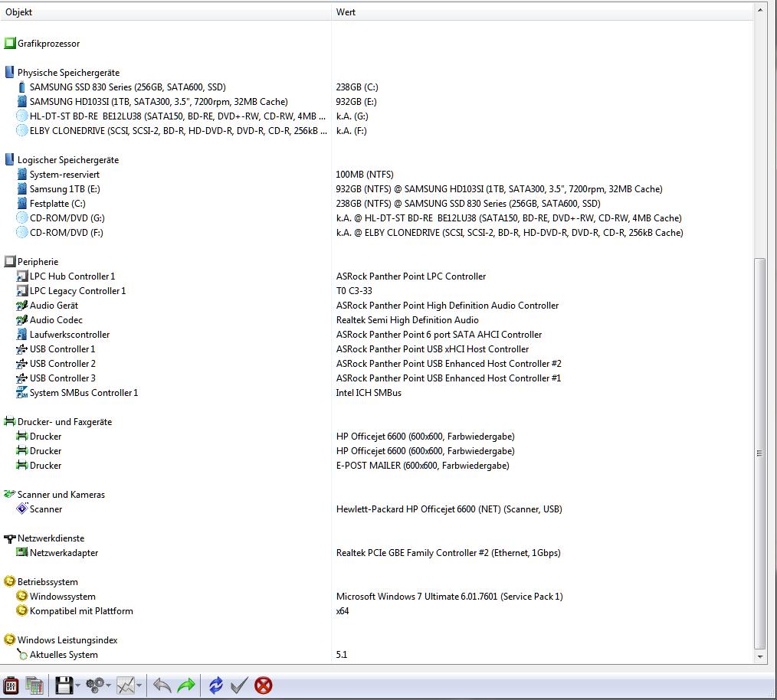Image resolution: width=777 pixels, height=700 pixels.
Task: Click the value "Microsoft Windows 7 Ultimate 6.01.7601"
Action: [416, 597]
